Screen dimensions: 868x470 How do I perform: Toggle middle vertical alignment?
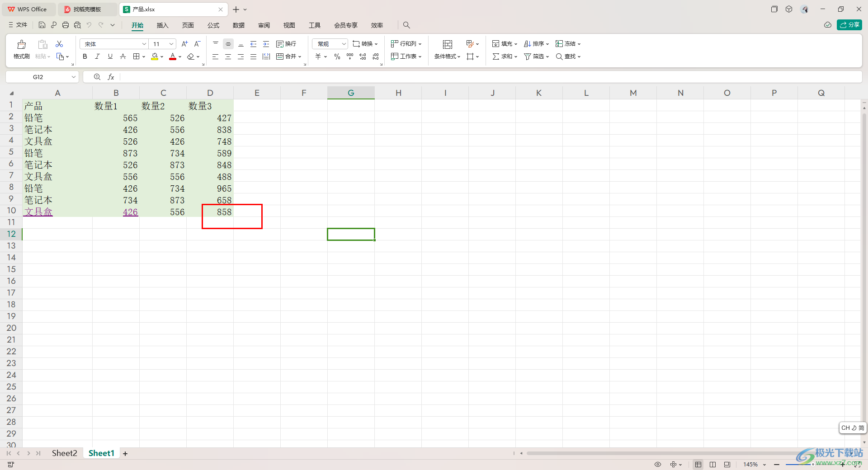tap(228, 44)
